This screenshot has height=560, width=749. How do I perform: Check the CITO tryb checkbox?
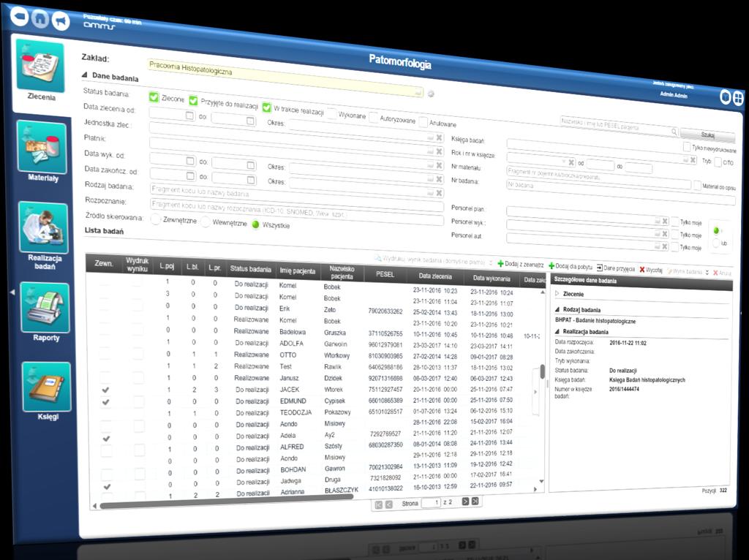coord(718,162)
